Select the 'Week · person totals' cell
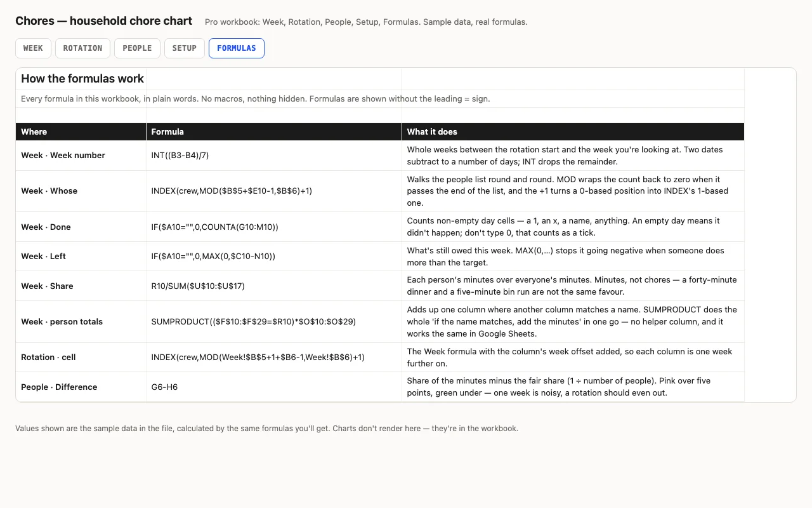The height and width of the screenshot is (508, 812). click(81, 322)
